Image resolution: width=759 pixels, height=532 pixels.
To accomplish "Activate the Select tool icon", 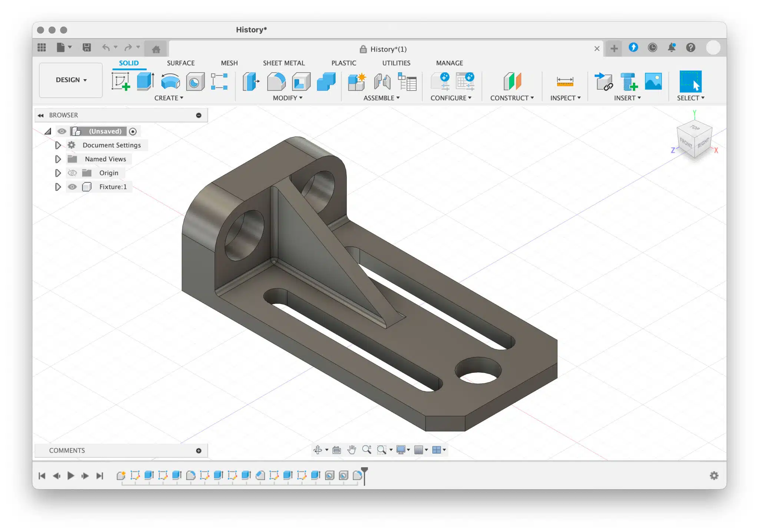I will 690,81.
